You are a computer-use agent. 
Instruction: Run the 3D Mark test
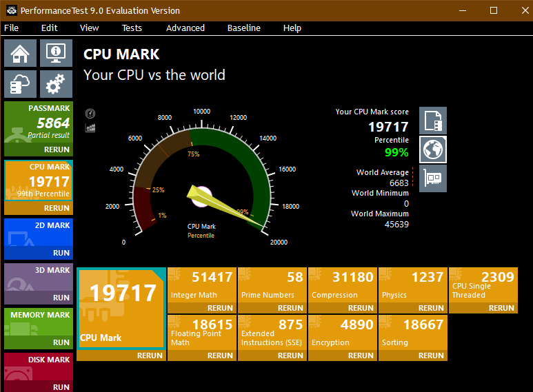(x=39, y=298)
